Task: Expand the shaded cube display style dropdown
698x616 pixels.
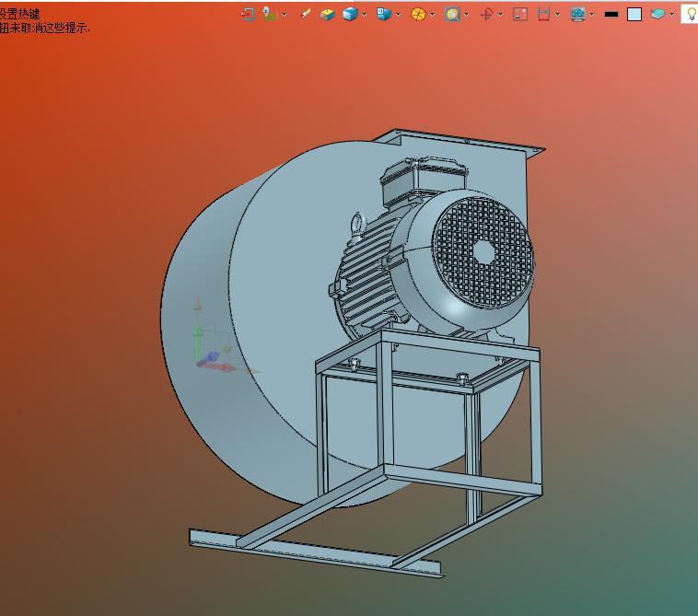Action: pos(364,15)
